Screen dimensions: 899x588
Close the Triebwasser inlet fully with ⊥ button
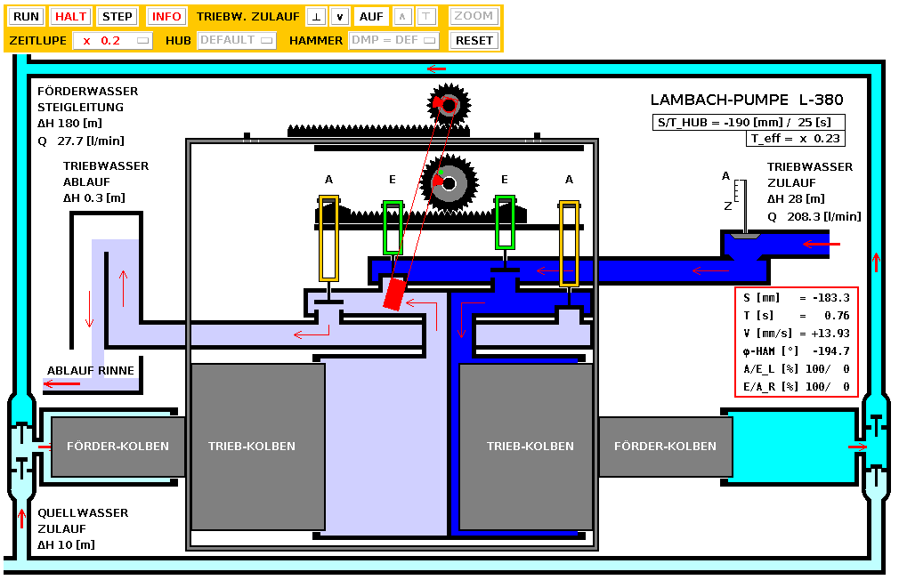(316, 17)
